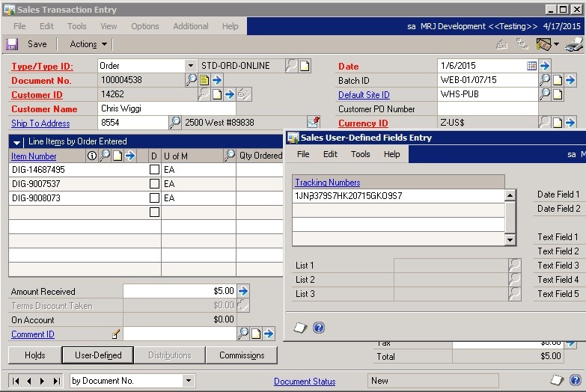Open the Default Site ID lookup magnifier
The height and width of the screenshot is (392, 586).
click(545, 94)
